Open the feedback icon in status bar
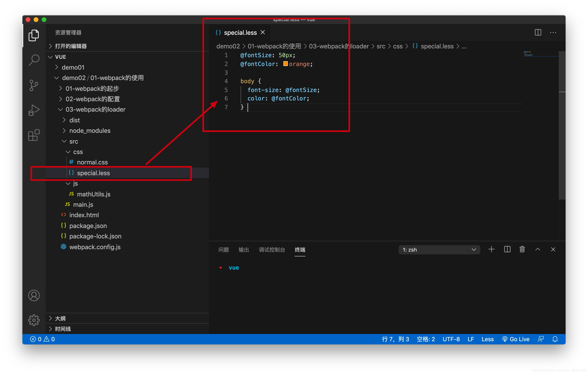Viewport: 588px width, 374px height. pyautogui.click(x=541, y=339)
